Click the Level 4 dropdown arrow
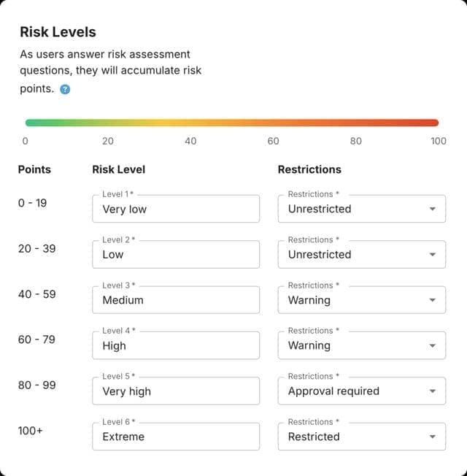The height and width of the screenshot is (476, 467). (x=433, y=346)
